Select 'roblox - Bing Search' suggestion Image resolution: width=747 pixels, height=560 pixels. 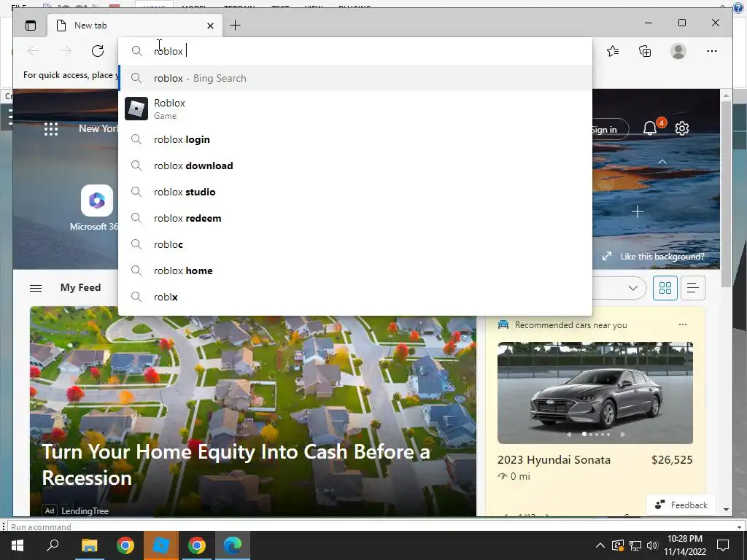(x=355, y=78)
